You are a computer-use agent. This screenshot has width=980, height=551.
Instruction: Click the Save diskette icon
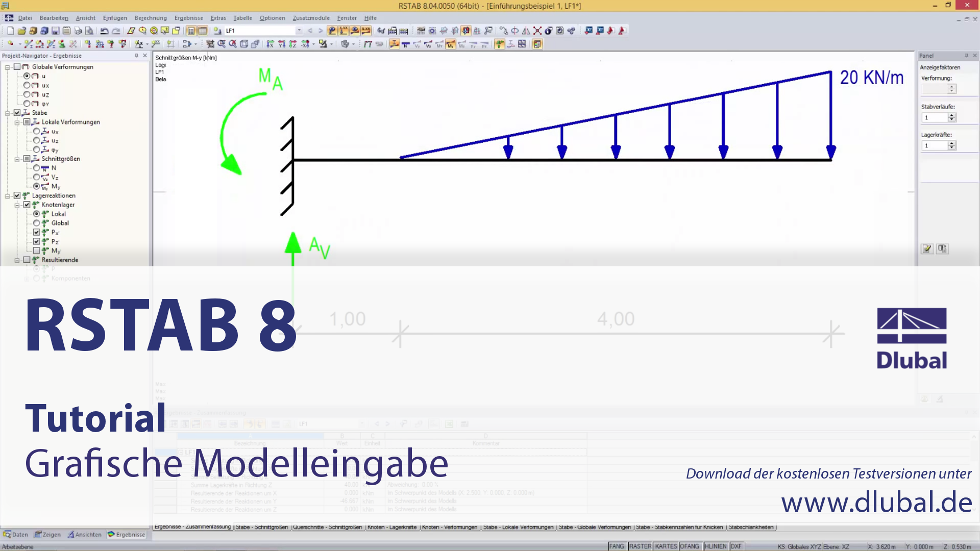pos(55,31)
